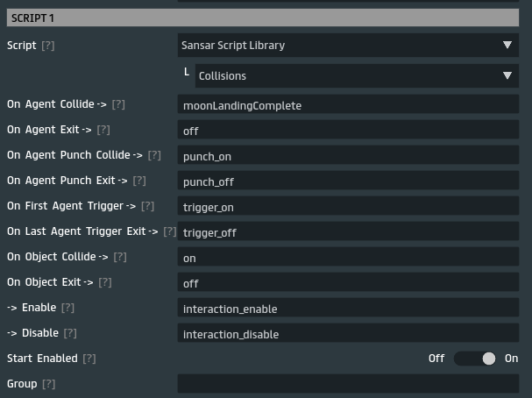Expand the Collisions script dropdown
532x398 pixels.
pyautogui.click(x=357, y=76)
